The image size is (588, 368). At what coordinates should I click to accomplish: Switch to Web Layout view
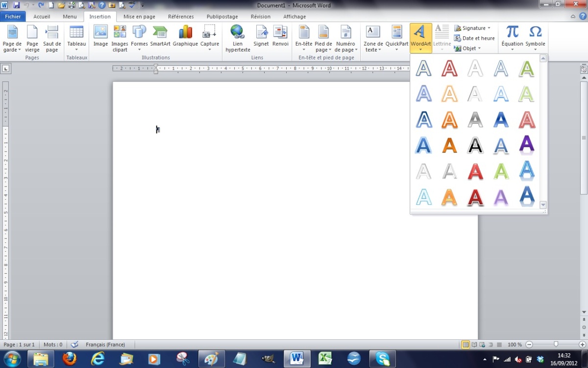(x=483, y=344)
